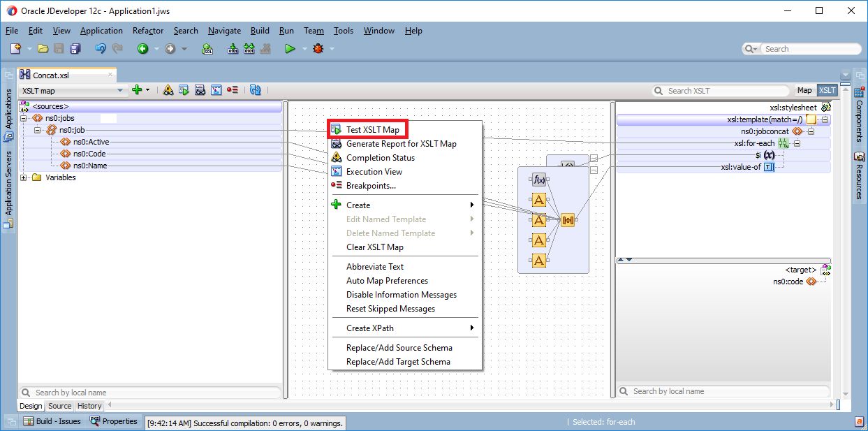
Task: Click the green Run arrow icon
Action: (x=290, y=49)
